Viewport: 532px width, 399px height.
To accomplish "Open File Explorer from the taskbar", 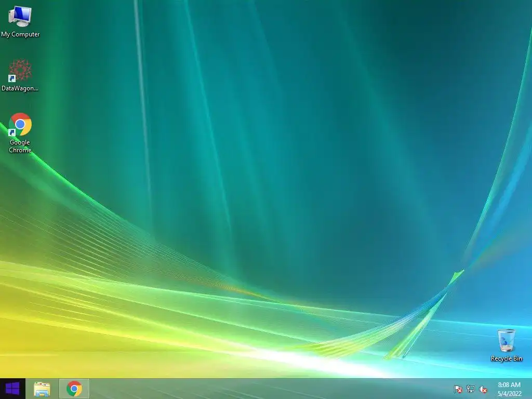I will pyautogui.click(x=42, y=389).
